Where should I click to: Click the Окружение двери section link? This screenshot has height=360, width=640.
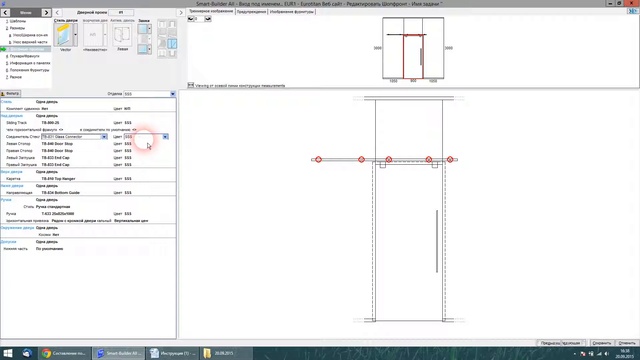coord(17,228)
